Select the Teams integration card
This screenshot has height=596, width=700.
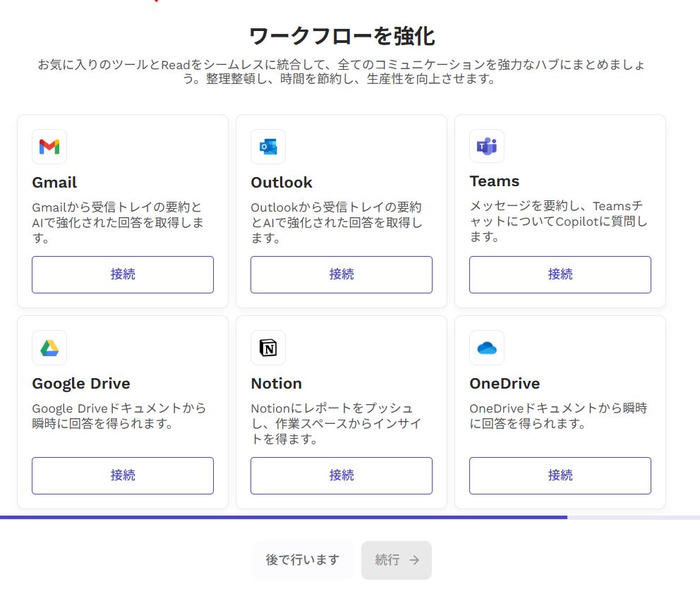click(560, 209)
